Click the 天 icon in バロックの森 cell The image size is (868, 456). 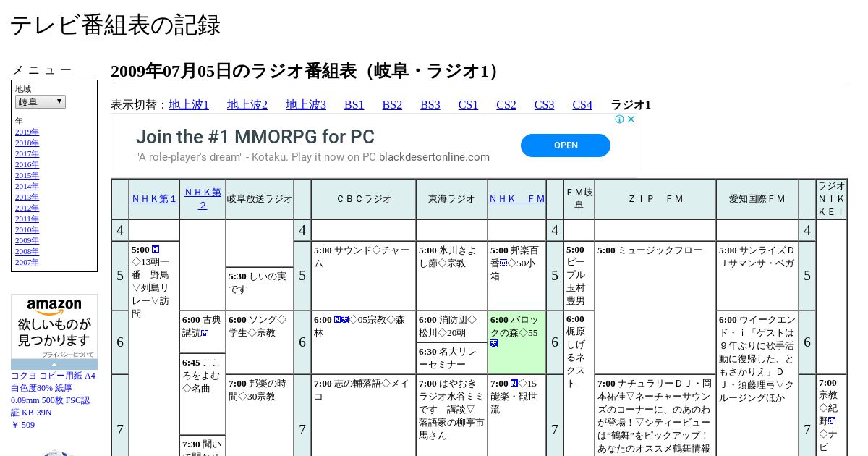(x=494, y=343)
